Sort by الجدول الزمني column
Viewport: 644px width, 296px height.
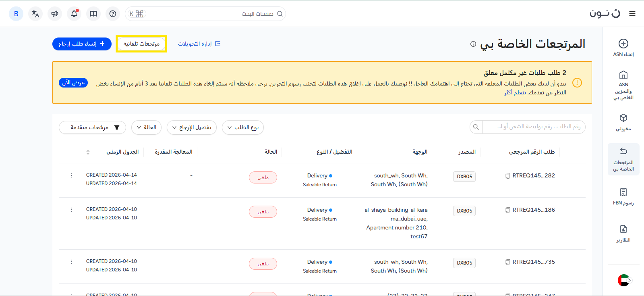click(x=88, y=152)
